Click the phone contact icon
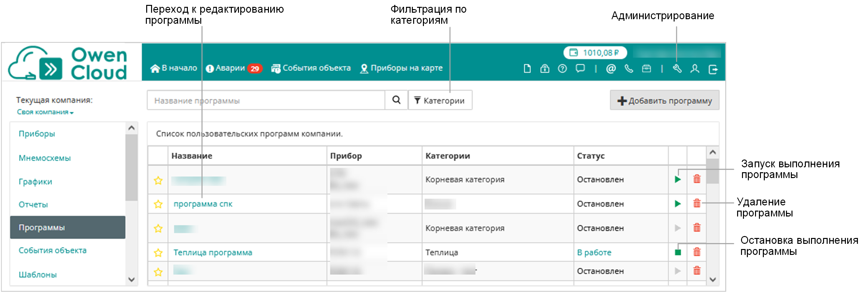 (x=628, y=69)
